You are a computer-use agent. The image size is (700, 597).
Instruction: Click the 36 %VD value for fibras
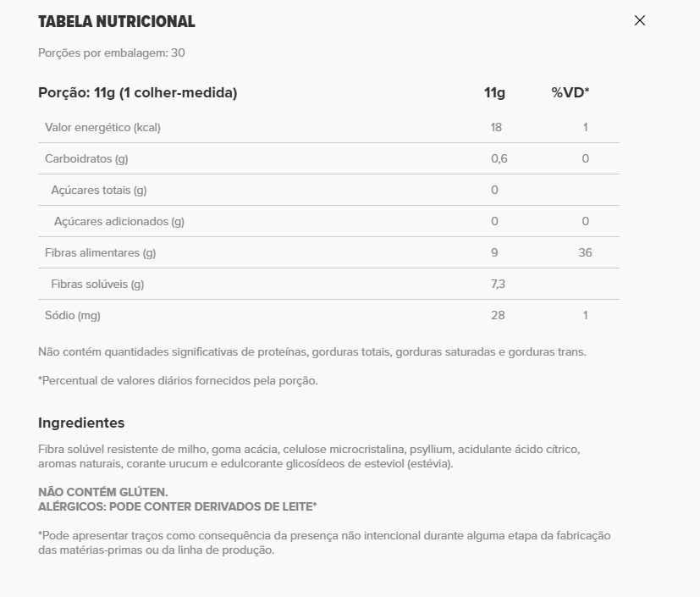tap(585, 252)
